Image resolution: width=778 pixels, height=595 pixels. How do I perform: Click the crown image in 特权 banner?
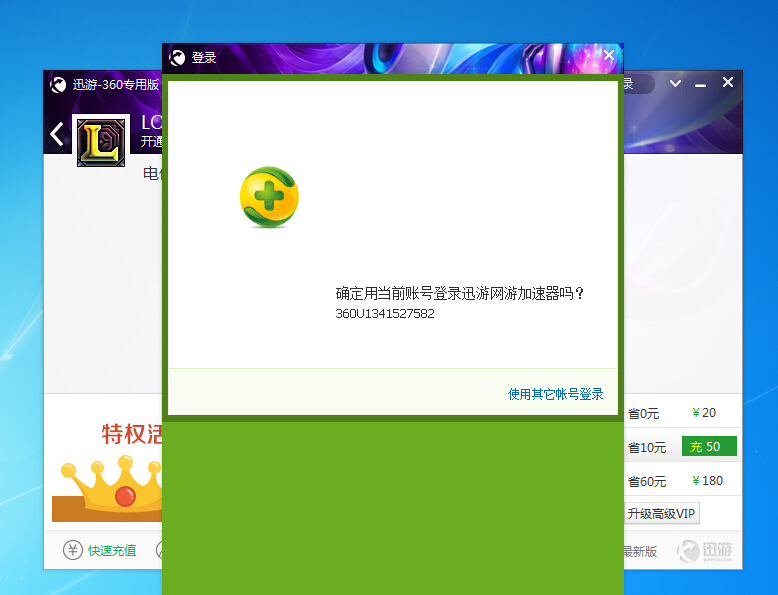point(111,484)
